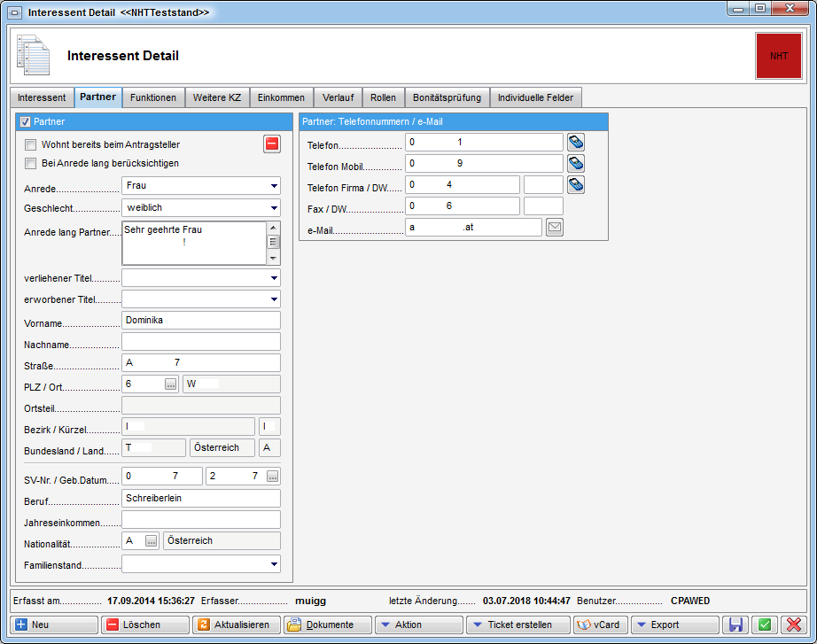Click the floppy disk save icon
The image size is (817, 644).
735,625
